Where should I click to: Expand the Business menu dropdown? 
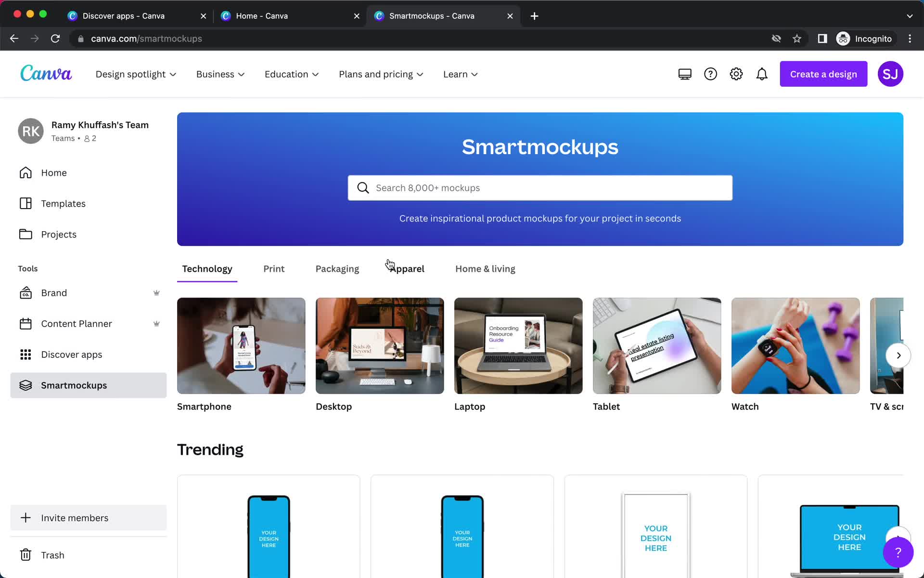coord(219,74)
